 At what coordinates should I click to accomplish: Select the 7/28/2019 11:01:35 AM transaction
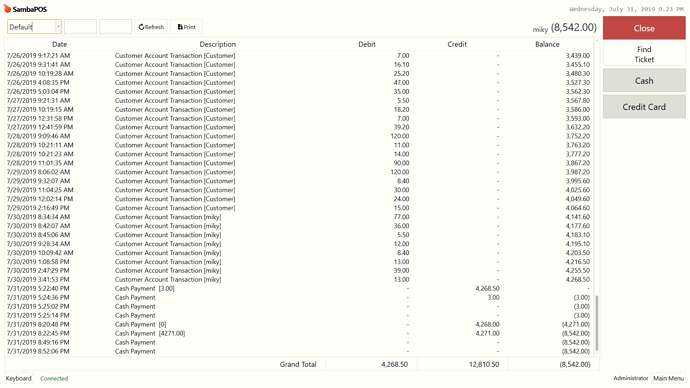[299, 163]
